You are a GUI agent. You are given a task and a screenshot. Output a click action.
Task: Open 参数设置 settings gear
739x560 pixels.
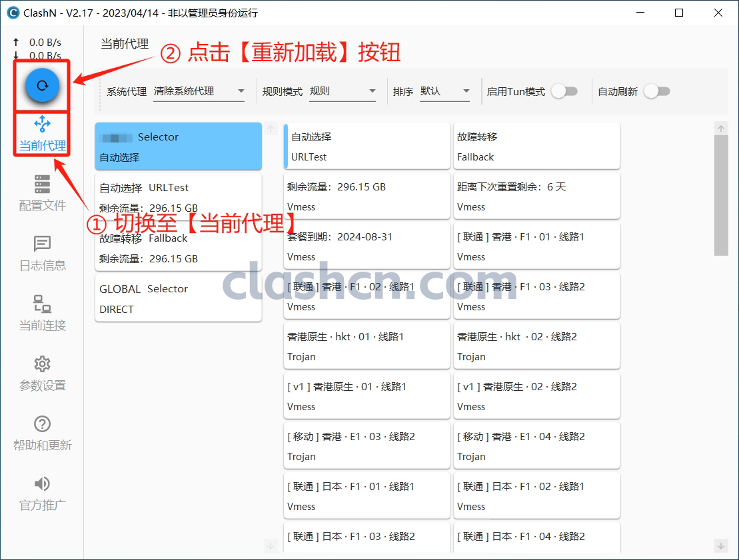(x=43, y=374)
